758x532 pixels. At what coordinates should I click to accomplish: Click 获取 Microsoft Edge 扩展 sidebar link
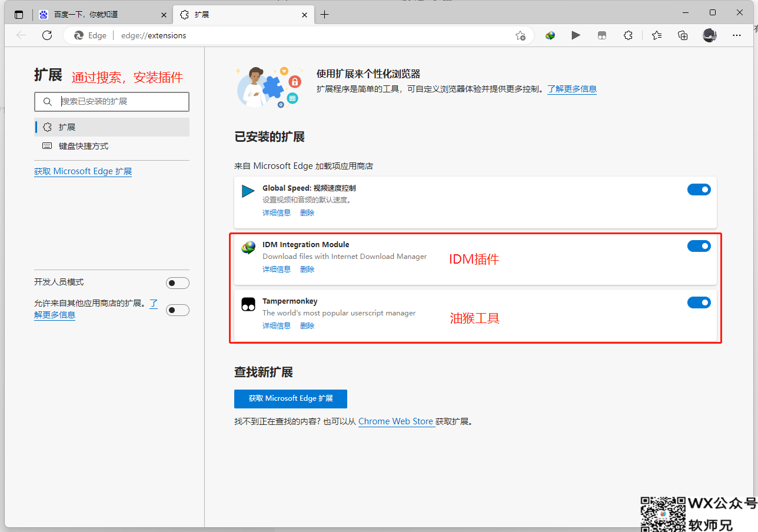tap(83, 171)
